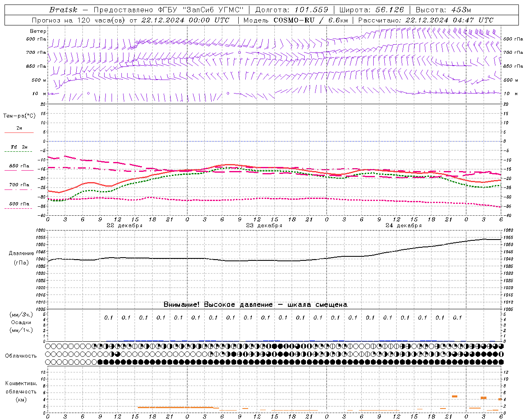Click the 500 гПа dotted temperature legend entry
Viewport: 525px width, 420px height.
click(x=19, y=205)
